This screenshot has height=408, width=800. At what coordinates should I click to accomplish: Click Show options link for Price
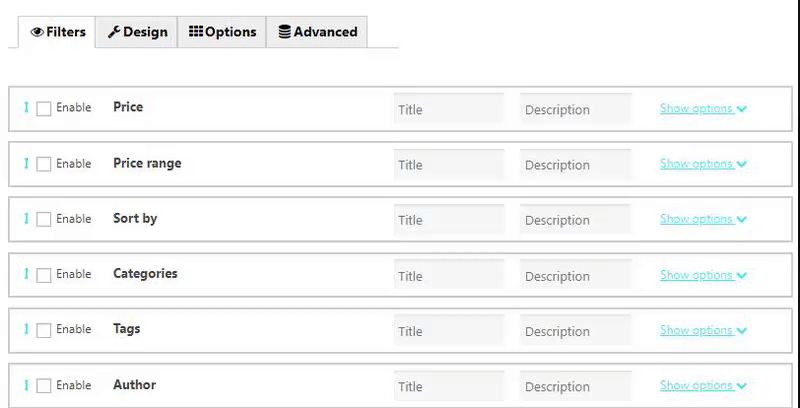[703, 109]
